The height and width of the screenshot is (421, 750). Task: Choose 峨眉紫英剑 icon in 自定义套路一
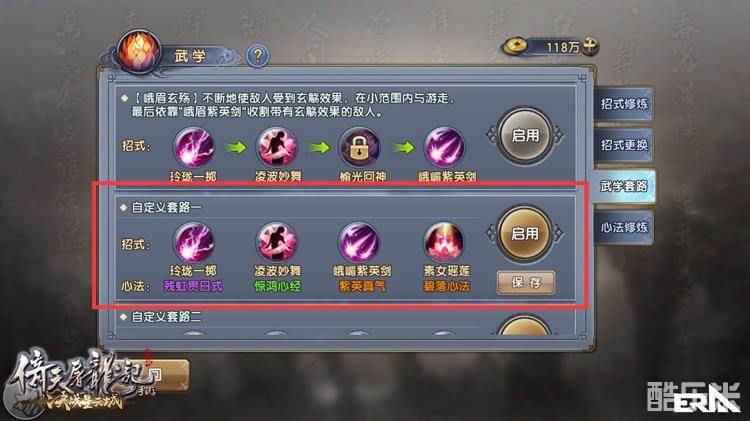pos(360,243)
